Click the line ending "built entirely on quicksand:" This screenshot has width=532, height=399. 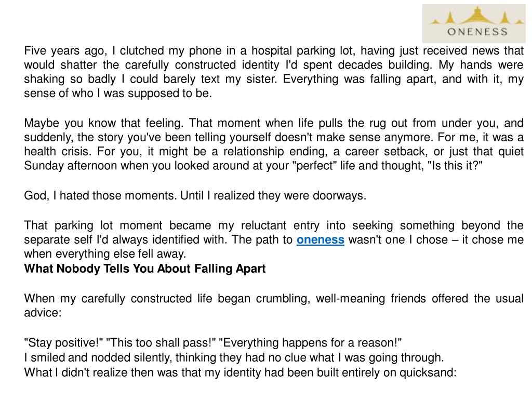click(240, 373)
